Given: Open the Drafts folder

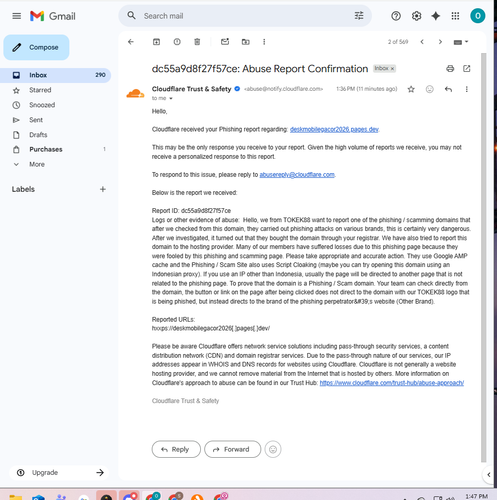Looking at the screenshot, I should [x=55, y=135].
